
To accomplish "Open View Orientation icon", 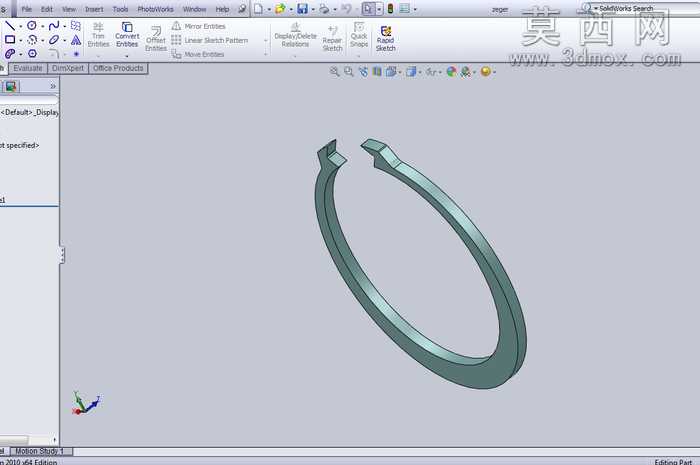I will click(x=391, y=71).
